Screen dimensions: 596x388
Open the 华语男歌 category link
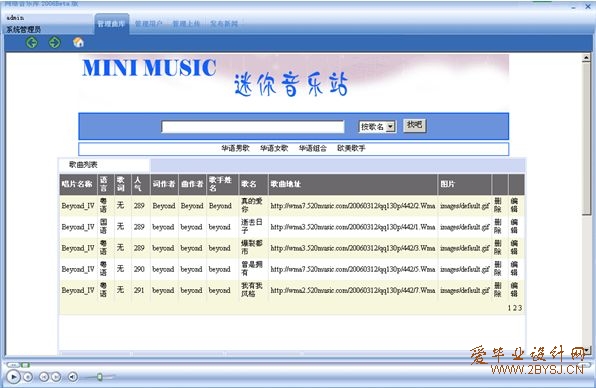tap(236, 148)
